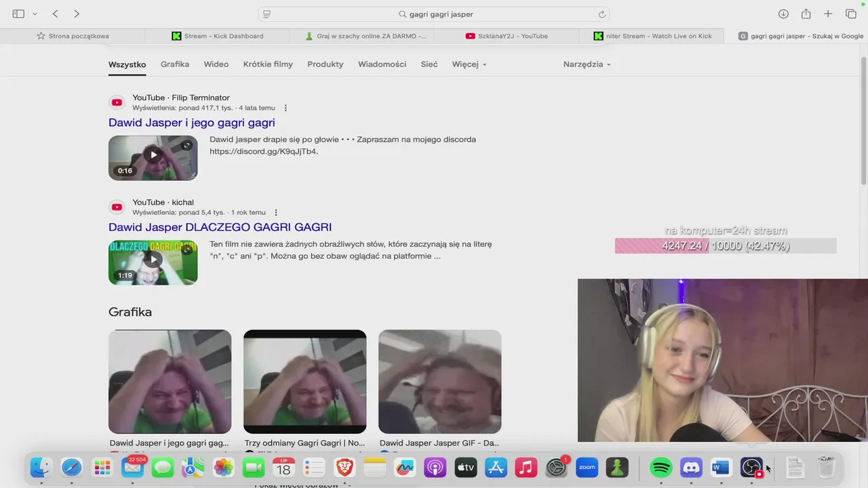Viewport: 868px width, 488px height.
Task: Open Music app from the dock
Action: pyautogui.click(x=526, y=467)
